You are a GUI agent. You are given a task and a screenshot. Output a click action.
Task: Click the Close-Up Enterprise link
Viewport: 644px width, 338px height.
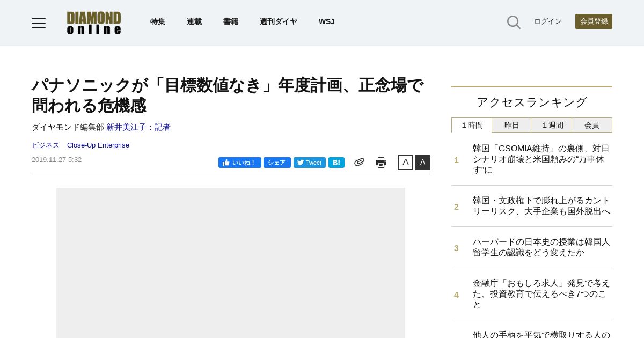[98, 145]
